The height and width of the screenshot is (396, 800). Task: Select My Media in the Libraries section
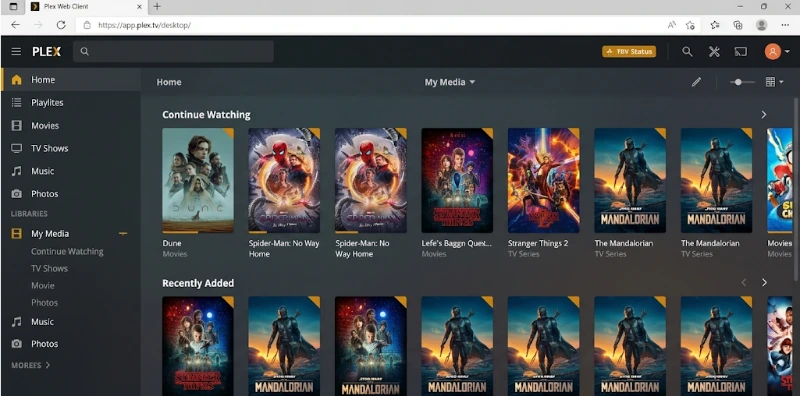tap(50, 234)
